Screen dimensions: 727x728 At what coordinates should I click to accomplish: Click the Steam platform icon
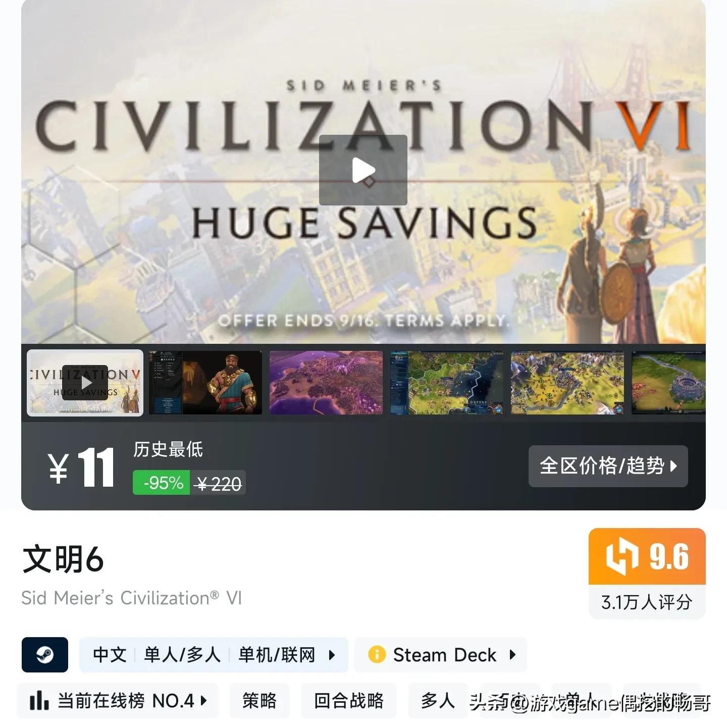(x=45, y=655)
